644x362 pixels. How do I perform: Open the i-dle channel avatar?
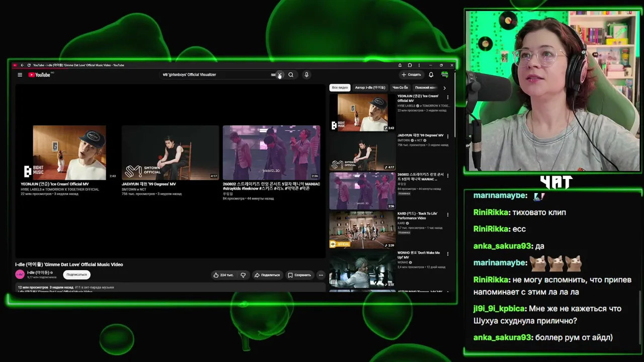point(20,275)
